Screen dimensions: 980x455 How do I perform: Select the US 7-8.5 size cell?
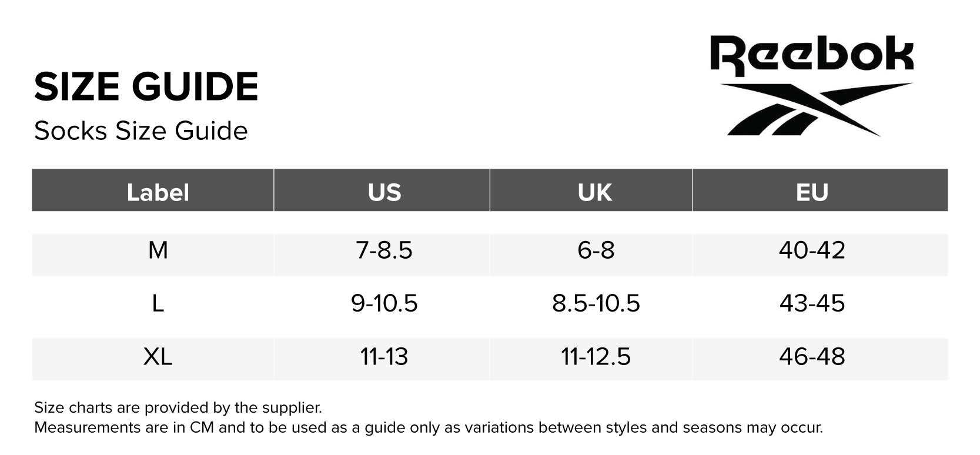pyautogui.click(x=384, y=250)
